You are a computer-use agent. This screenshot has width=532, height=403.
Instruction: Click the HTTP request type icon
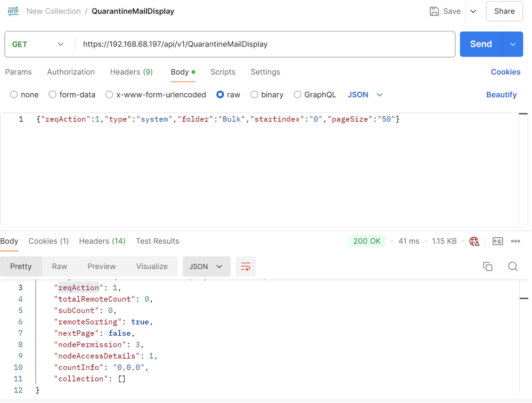pos(13,11)
